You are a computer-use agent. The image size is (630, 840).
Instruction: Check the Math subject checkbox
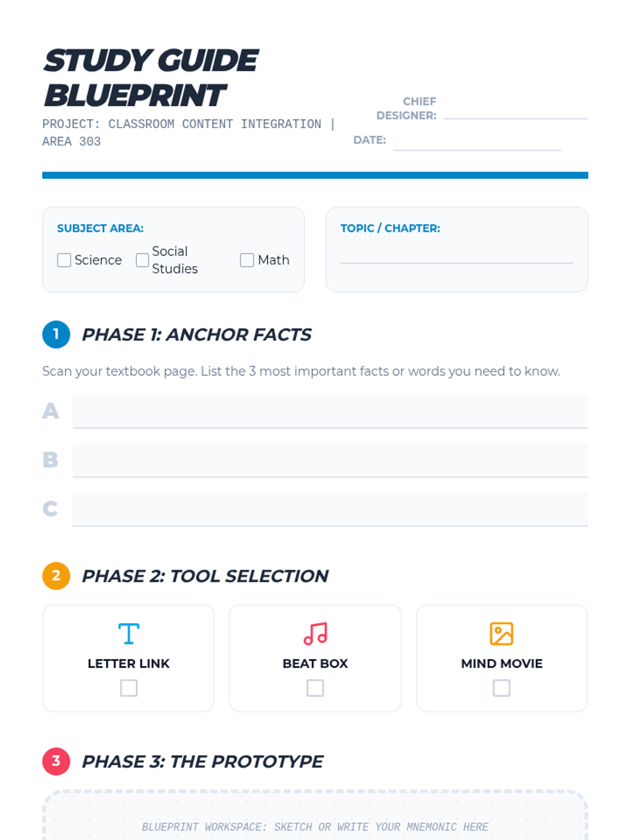[x=247, y=260]
